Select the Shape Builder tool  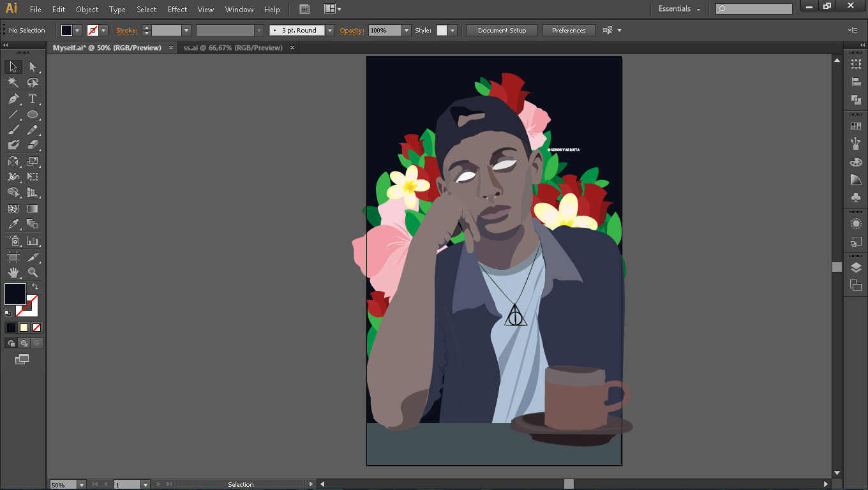[x=13, y=192]
